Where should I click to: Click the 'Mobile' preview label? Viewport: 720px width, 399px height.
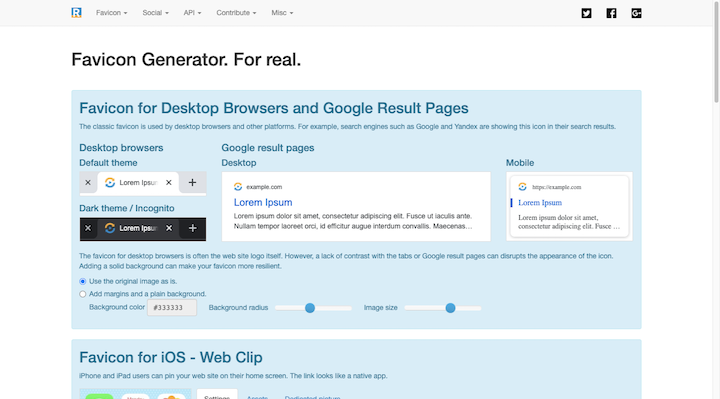coord(520,163)
